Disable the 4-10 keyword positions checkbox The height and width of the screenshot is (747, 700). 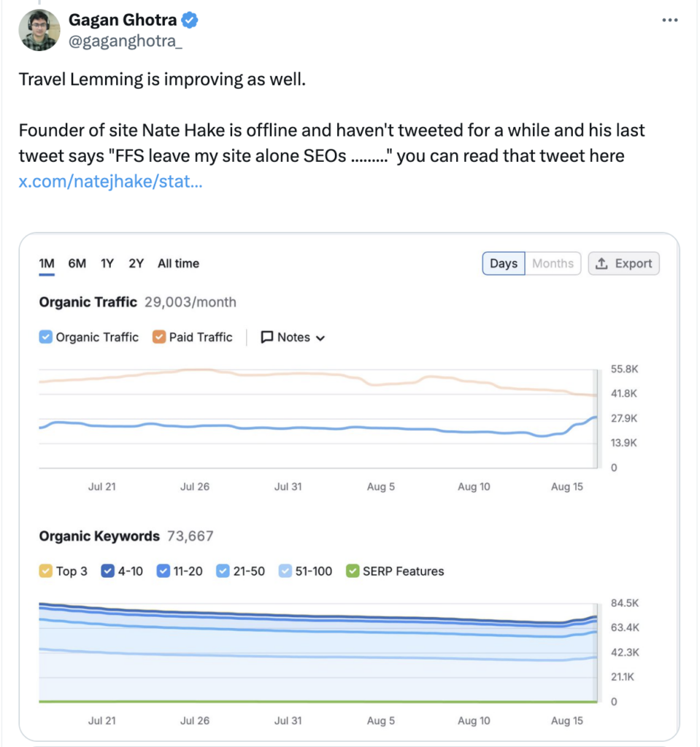pyautogui.click(x=107, y=571)
